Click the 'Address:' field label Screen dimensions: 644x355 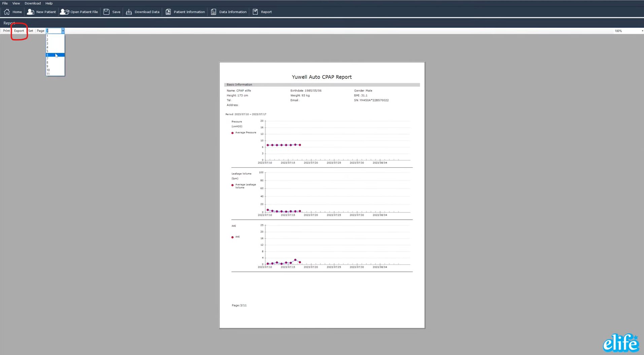point(233,105)
